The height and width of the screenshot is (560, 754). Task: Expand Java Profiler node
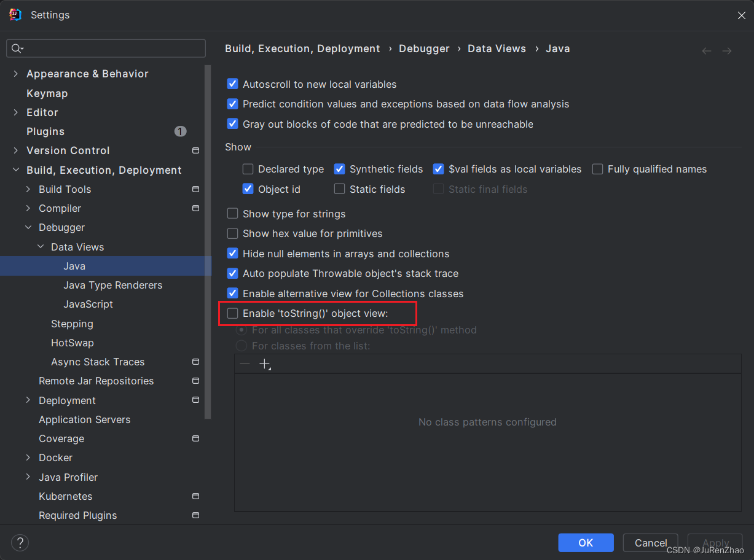coord(28,477)
